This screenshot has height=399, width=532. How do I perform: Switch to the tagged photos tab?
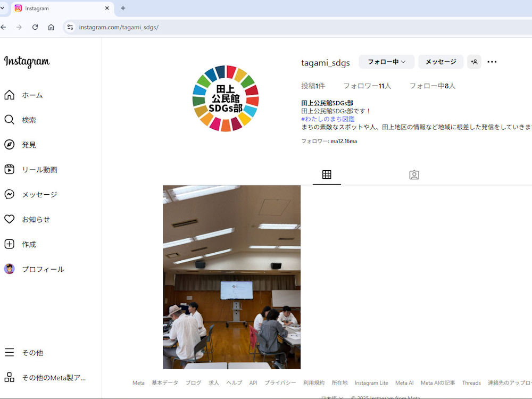[x=414, y=174]
